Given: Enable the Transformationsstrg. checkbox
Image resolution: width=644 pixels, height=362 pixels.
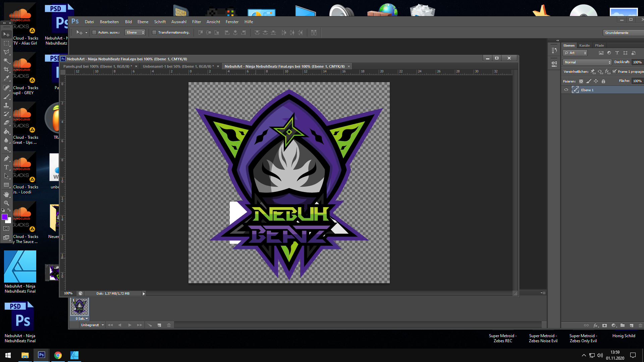Looking at the screenshot, I should (154, 33).
